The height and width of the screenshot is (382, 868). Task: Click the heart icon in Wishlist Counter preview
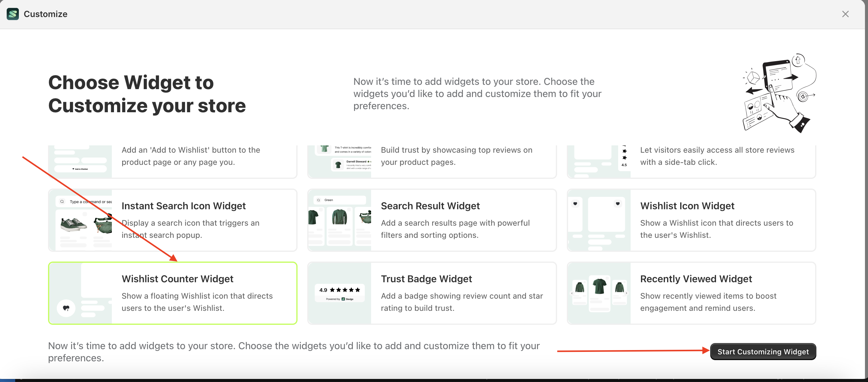click(66, 308)
